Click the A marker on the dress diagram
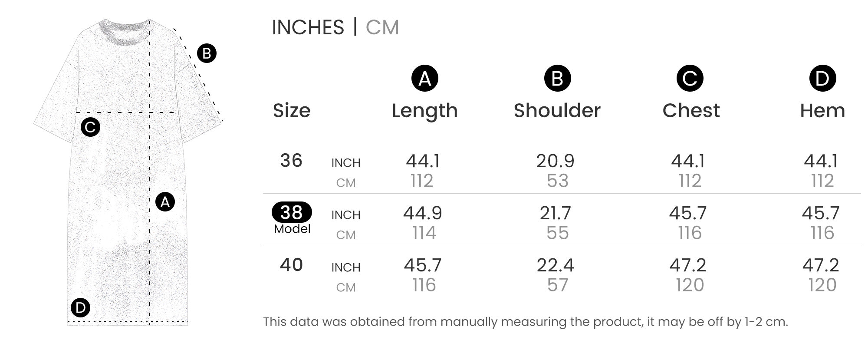Viewport: 868px width, 350px height. pyautogui.click(x=165, y=202)
